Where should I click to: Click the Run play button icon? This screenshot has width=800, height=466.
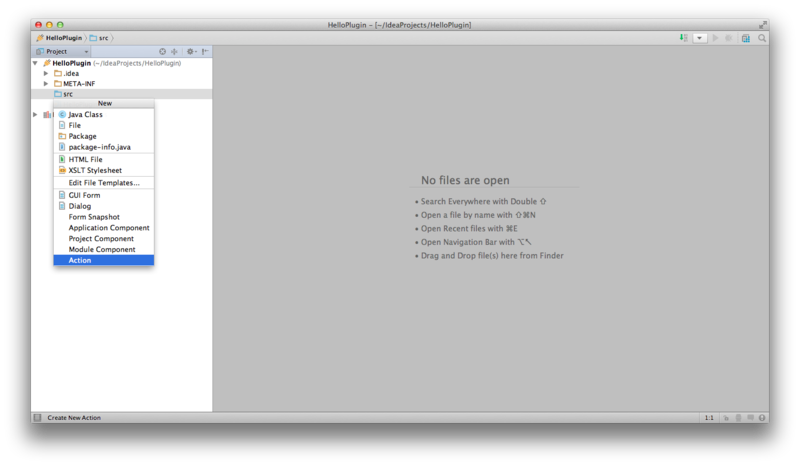click(715, 38)
